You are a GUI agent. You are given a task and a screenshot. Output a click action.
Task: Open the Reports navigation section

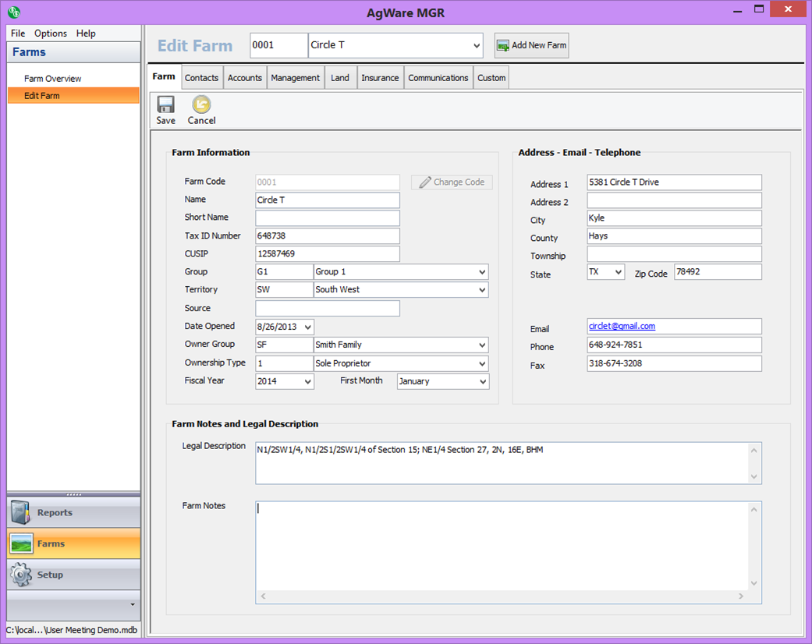(73, 512)
